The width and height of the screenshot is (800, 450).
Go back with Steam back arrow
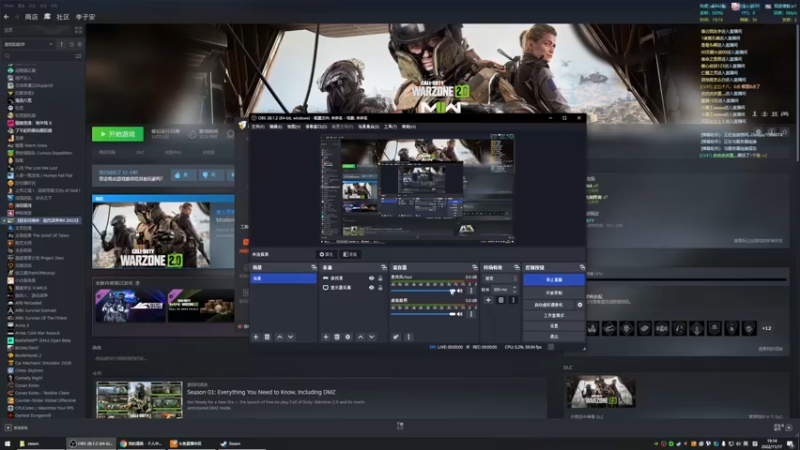tap(6, 17)
